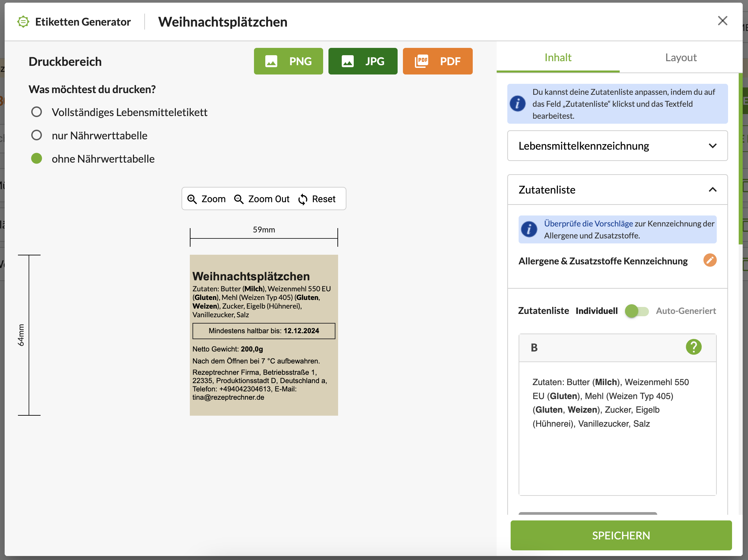Apply bold with the B editor button

pyautogui.click(x=534, y=348)
